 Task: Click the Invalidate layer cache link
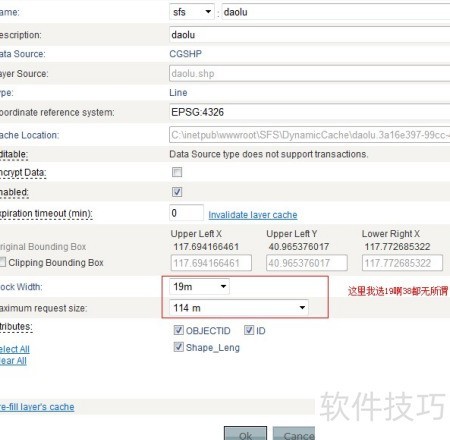click(253, 215)
